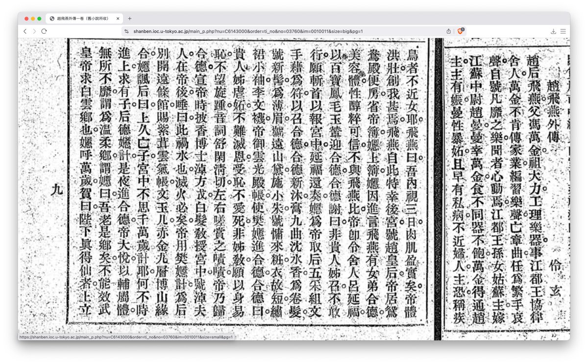Maximize the window with green button

(39, 19)
